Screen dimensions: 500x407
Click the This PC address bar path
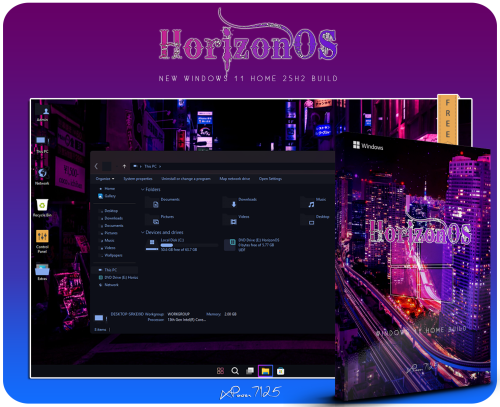[150, 166]
